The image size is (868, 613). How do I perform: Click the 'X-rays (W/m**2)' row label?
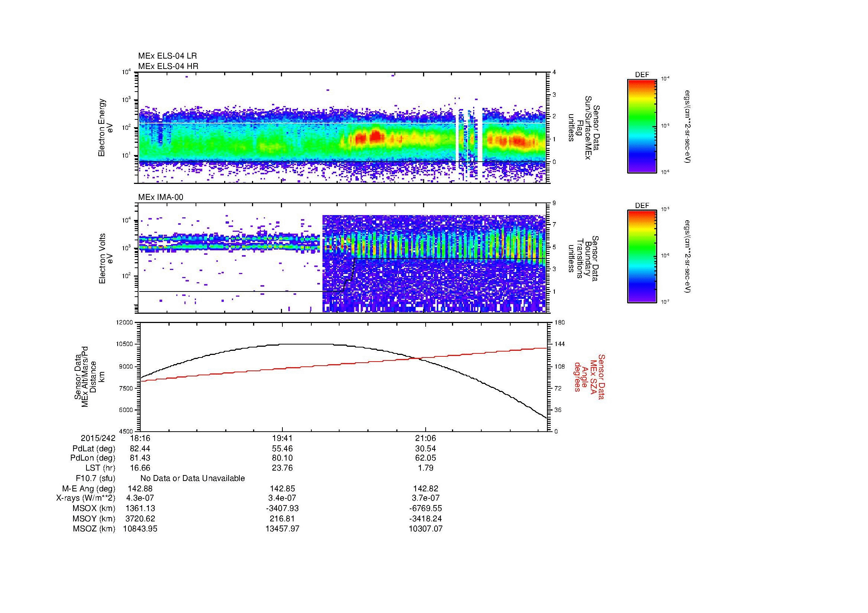coord(86,498)
